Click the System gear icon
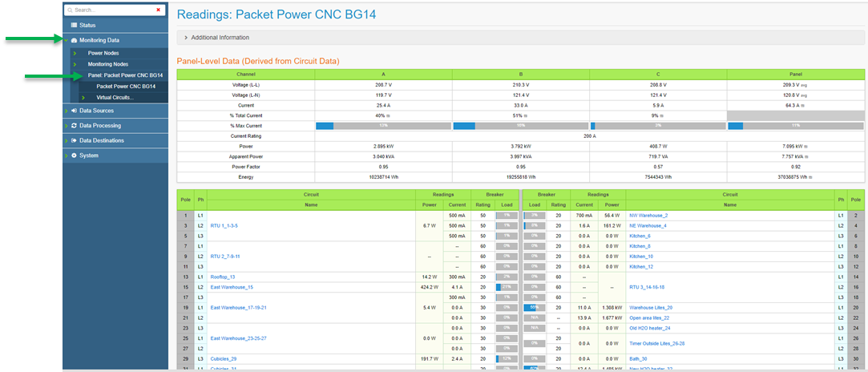The image size is (868, 372). point(74,156)
